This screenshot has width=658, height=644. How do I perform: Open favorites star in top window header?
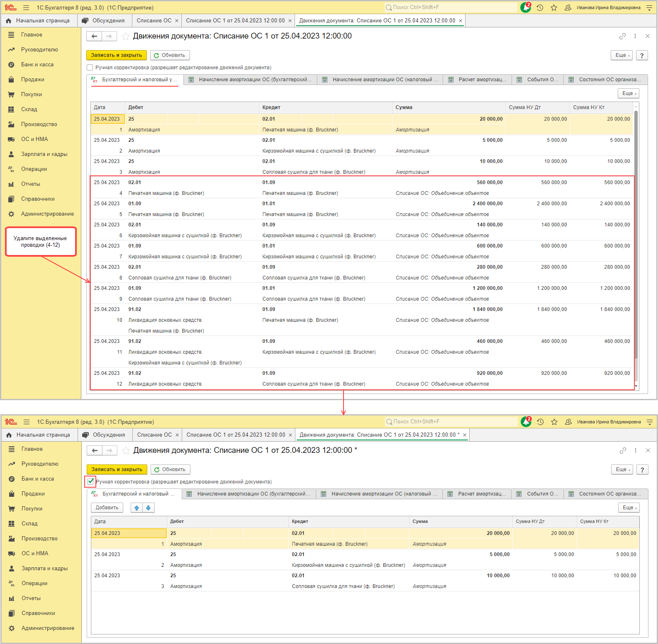(x=554, y=7)
